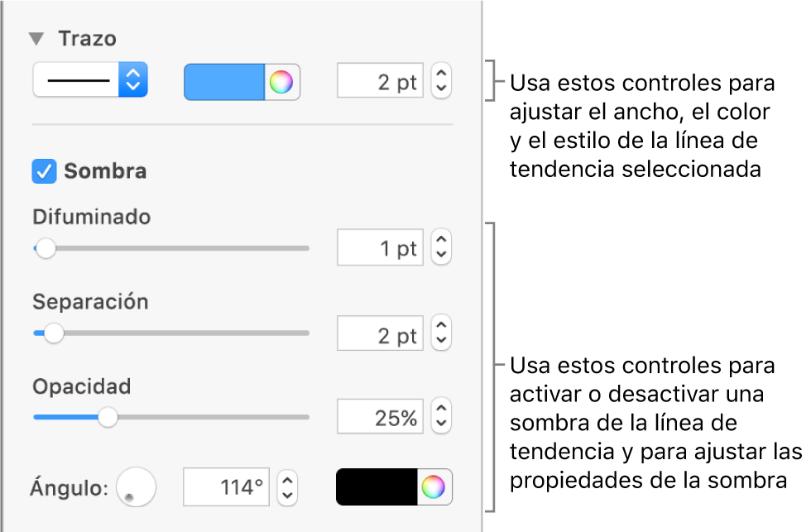The width and height of the screenshot is (811, 532).
Task: Open the shadow color wheel picker
Action: (x=434, y=486)
